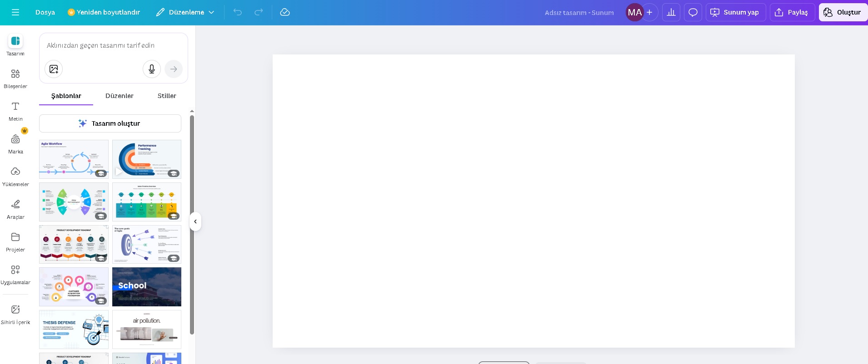Expand the Düzenleme mode dropdown

click(185, 12)
